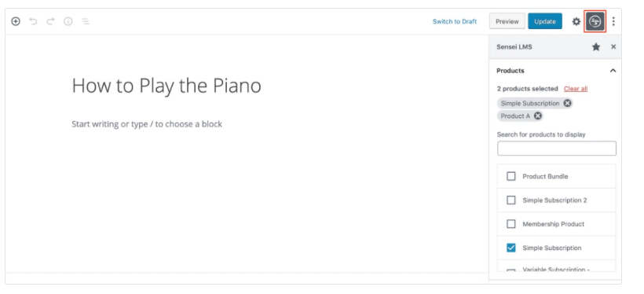Screen dimensions: 644x294
Task: Remove the Product A tag
Action: click(538, 116)
